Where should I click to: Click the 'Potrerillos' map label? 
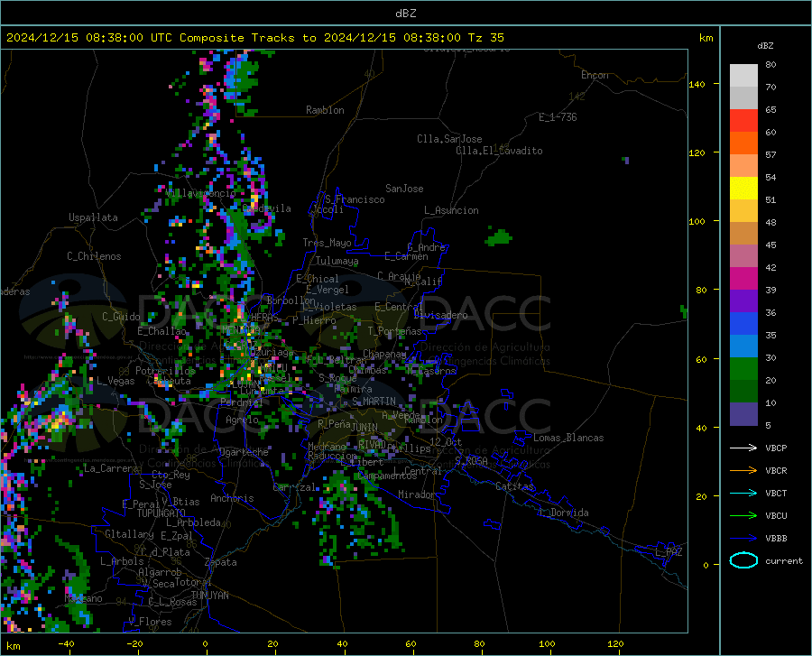point(165,371)
